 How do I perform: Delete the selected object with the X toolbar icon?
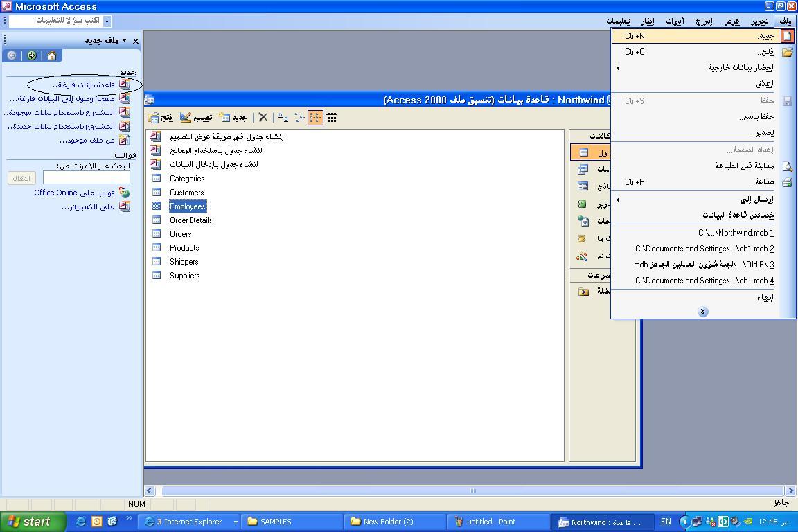coord(263,118)
